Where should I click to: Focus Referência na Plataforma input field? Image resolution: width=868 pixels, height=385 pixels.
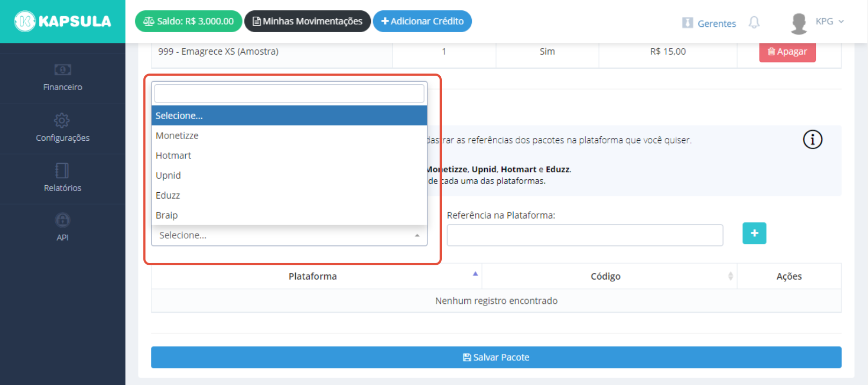[x=585, y=235]
